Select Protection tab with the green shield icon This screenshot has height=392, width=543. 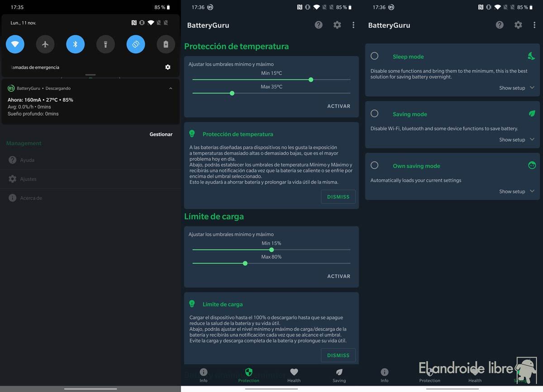[x=249, y=375]
